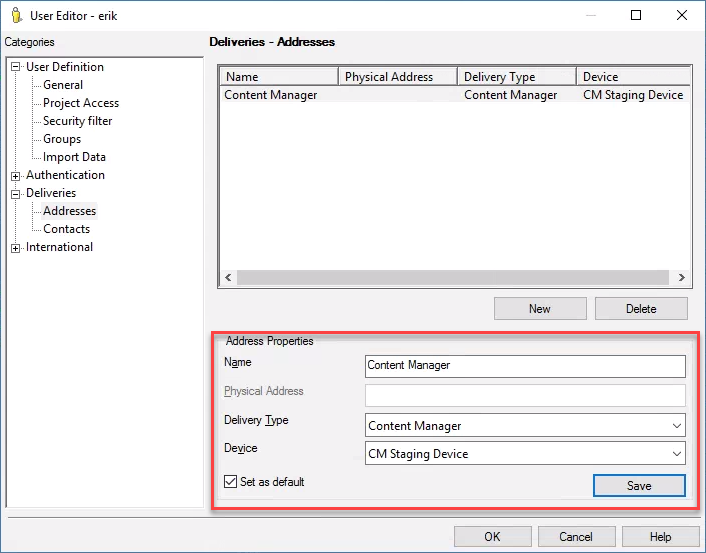Confirm changes with the OK button
This screenshot has width=706, height=553.
(x=493, y=537)
